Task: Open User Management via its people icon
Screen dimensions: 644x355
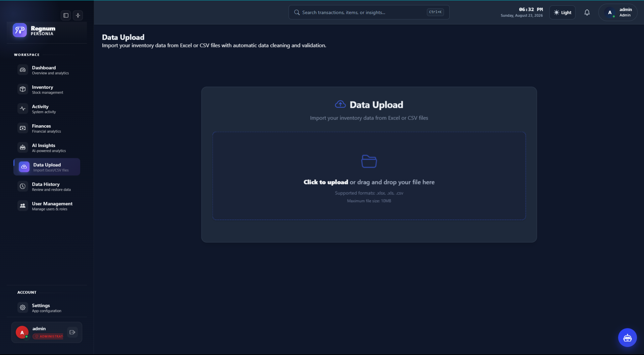Action: (22, 206)
